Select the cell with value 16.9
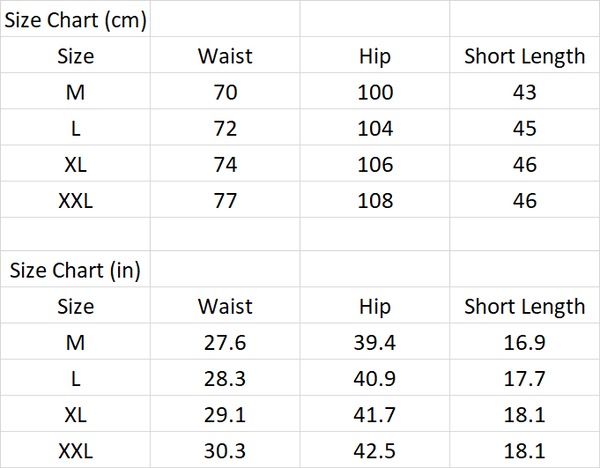The height and width of the screenshot is (468, 600). pos(525,341)
